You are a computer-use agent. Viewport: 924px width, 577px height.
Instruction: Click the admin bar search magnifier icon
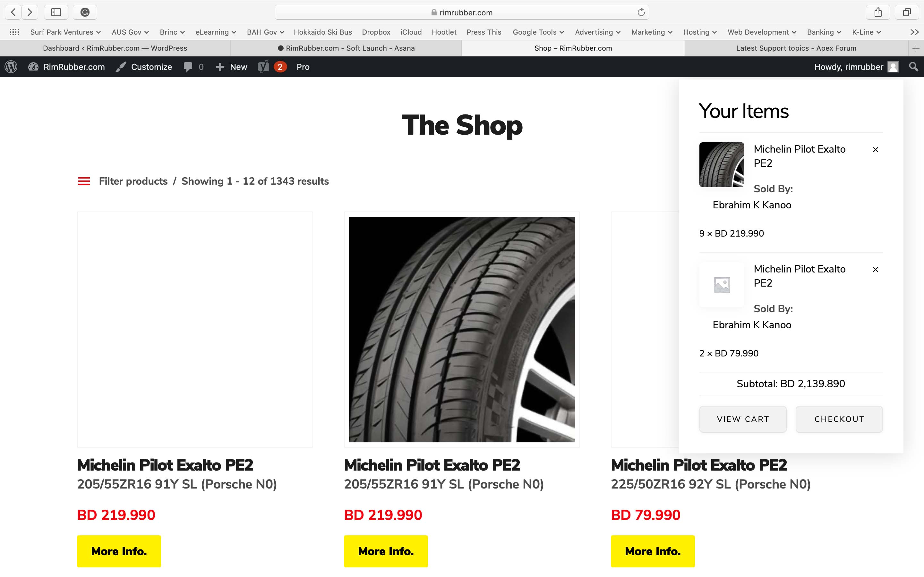click(x=913, y=67)
